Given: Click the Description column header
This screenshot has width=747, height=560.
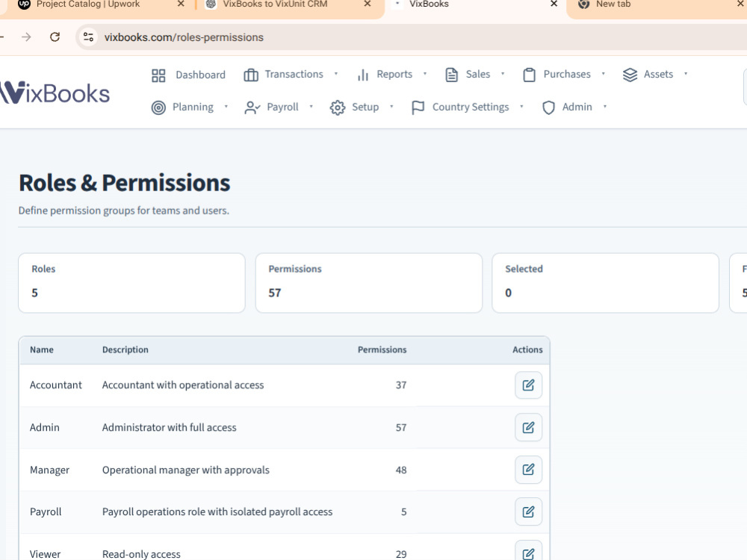Looking at the screenshot, I should [125, 349].
